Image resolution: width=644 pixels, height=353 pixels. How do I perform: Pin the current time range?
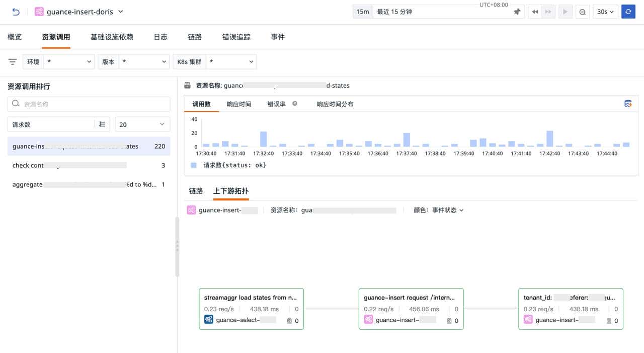click(517, 11)
